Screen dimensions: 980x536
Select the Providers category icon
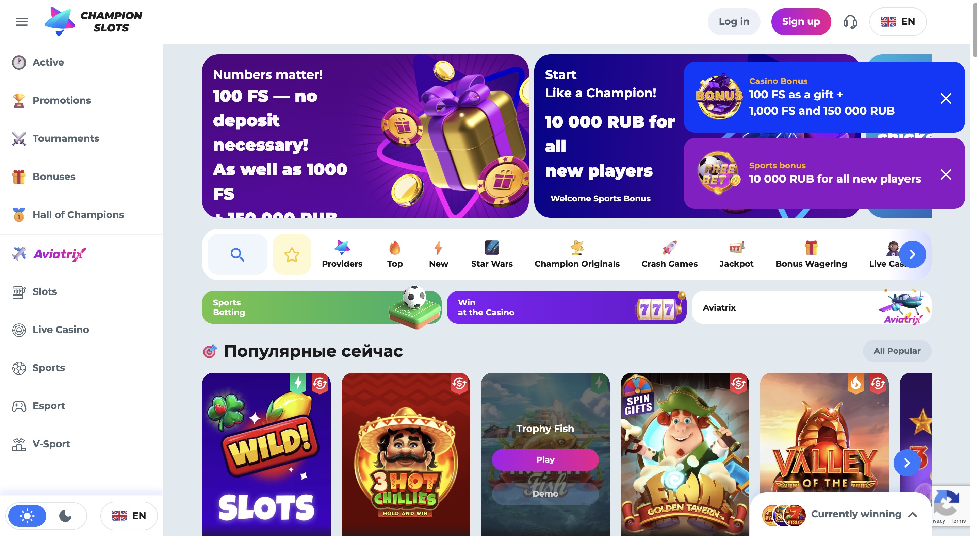342,248
